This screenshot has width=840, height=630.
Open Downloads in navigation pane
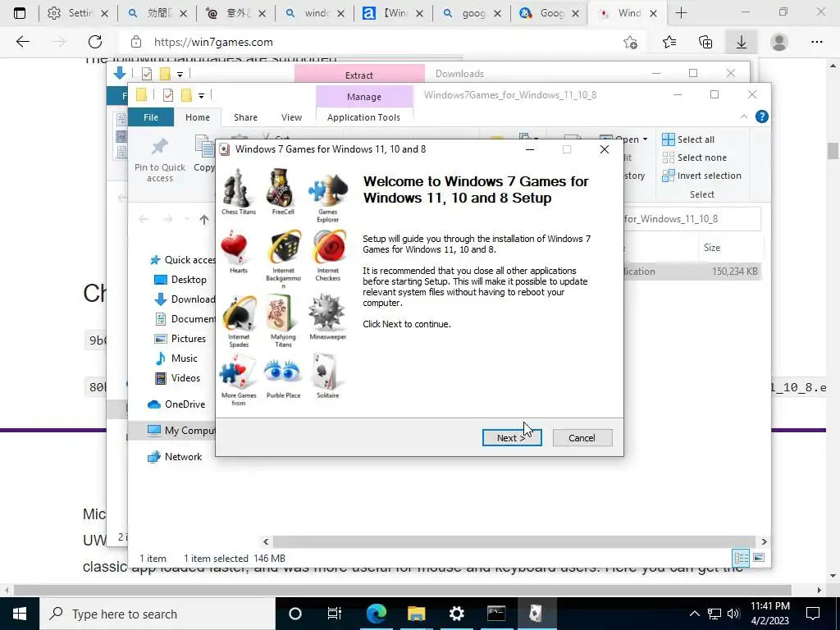185,299
